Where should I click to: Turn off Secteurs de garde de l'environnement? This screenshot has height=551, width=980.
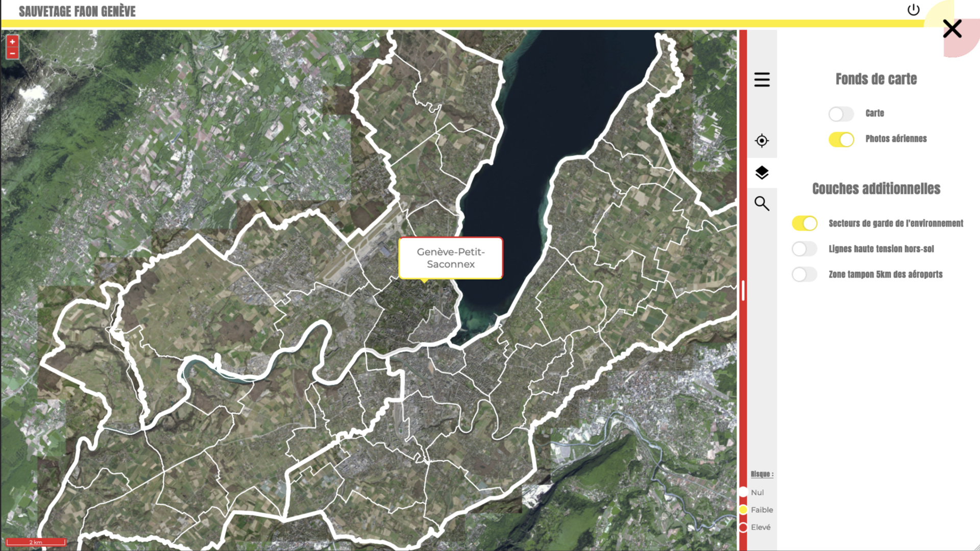tap(804, 223)
